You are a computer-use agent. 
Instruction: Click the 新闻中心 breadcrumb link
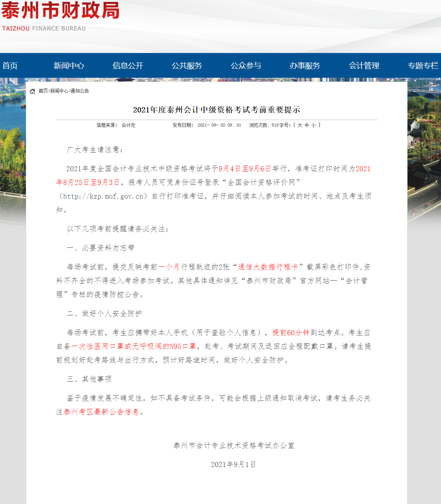tap(59, 91)
